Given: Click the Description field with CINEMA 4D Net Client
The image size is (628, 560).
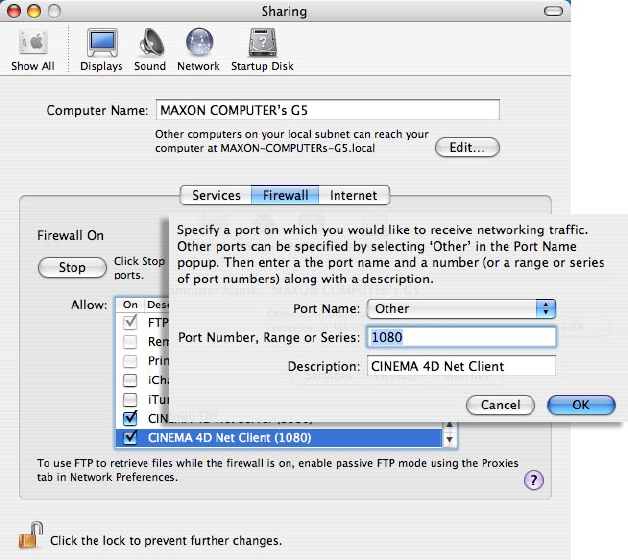Looking at the screenshot, I should pyautogui.click(x=461, y=366).
